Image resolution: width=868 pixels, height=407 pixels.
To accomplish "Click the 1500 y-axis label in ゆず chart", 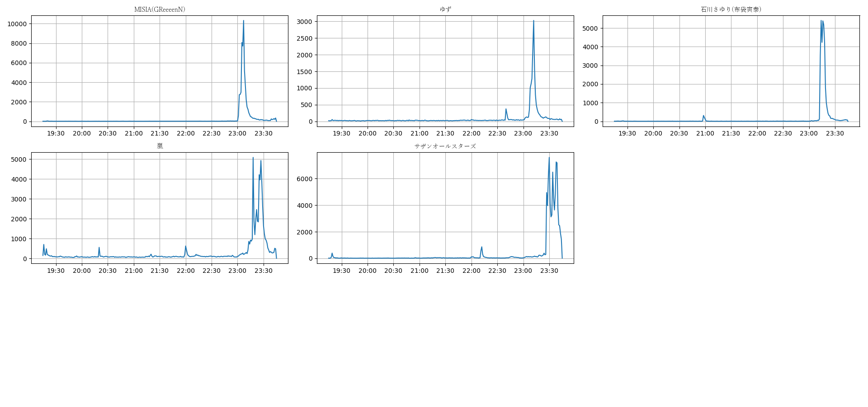I will [x=304, y=72].
